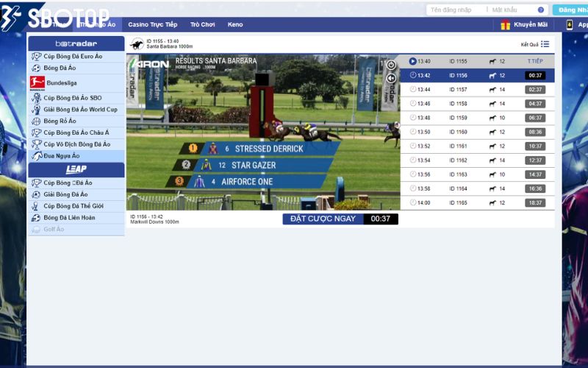Open the Khuyến Mãi promotions menu
This screenshot has height=368, width=588.
coord(530,25)
